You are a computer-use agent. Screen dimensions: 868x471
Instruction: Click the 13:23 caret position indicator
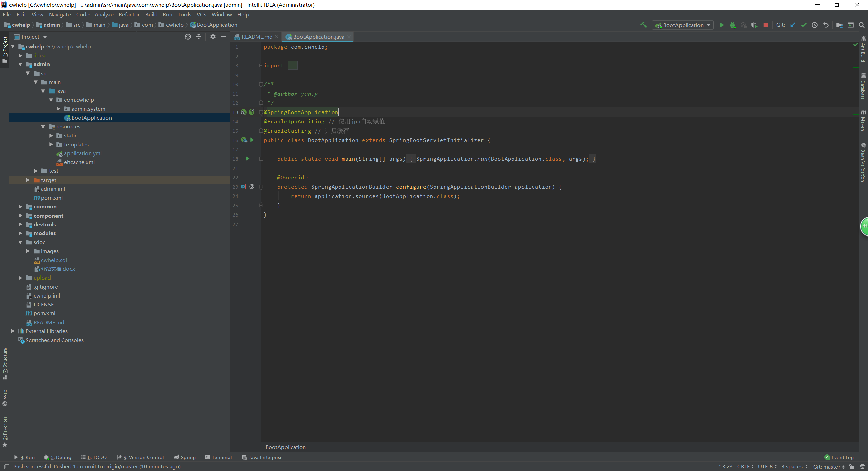726,467
